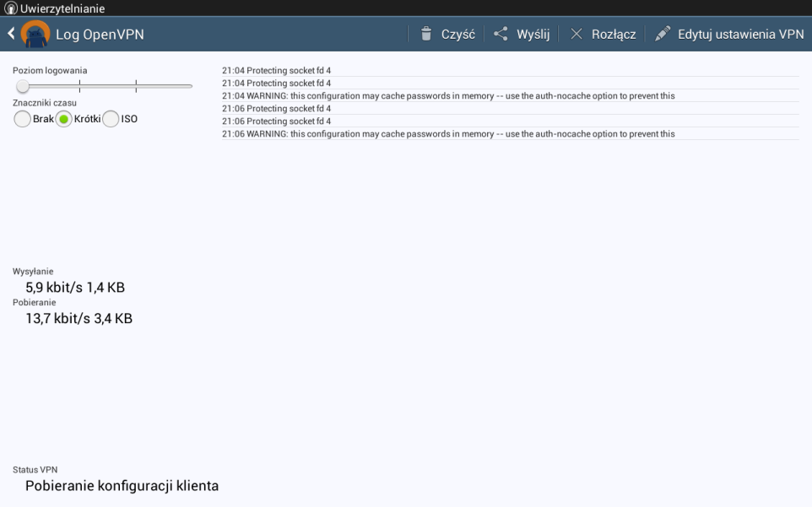Tap the Status VPN message text
The width and height of the screenshot is (812, 507).
pos(122,486)
